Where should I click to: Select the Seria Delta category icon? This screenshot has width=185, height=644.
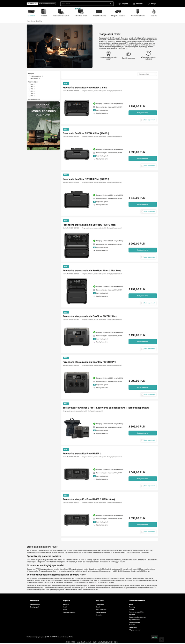coord(44,11)
